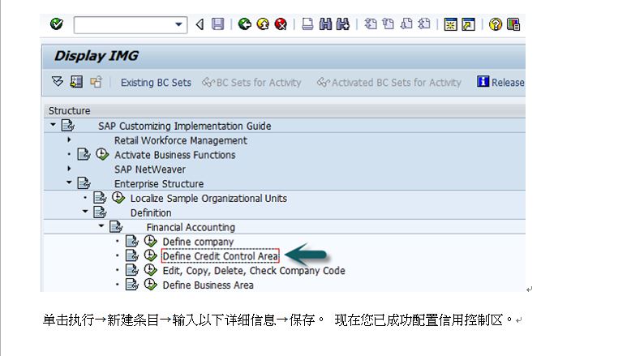This screenshot has width=644, height=356.
Task: Click the Print icon
Action: pyautogui.click(x=307, y=24)
